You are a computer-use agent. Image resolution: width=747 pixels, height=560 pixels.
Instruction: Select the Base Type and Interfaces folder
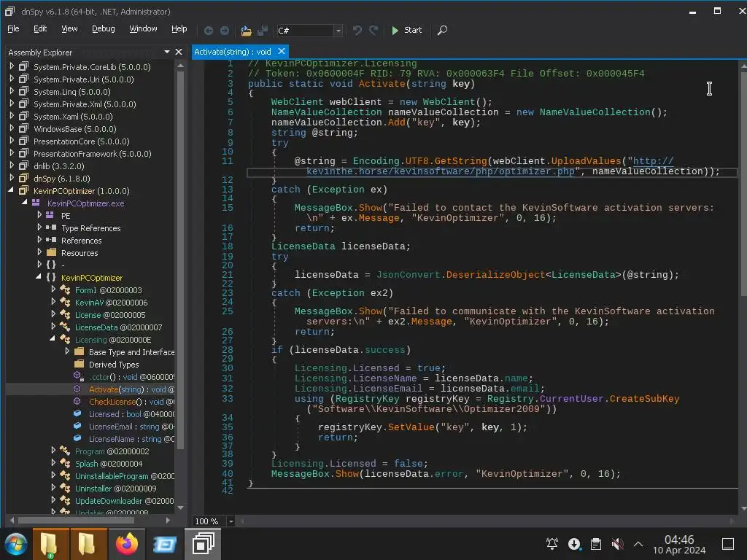[x=131, y=352]
